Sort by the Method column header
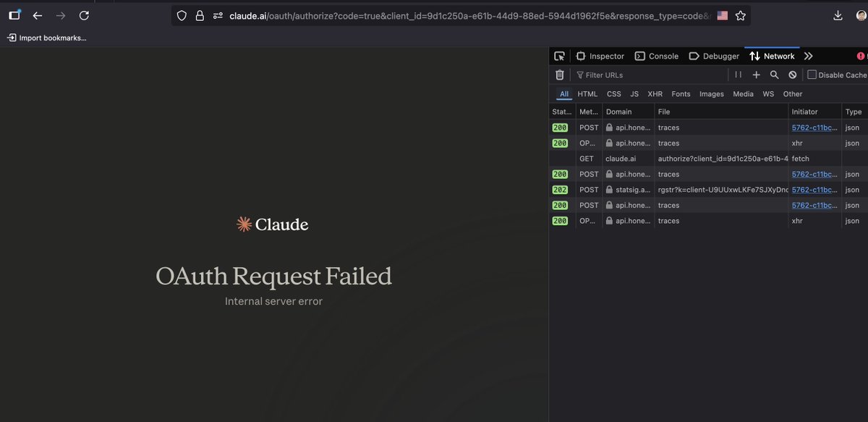The image size is (868, 422). [x=590, y=111]
